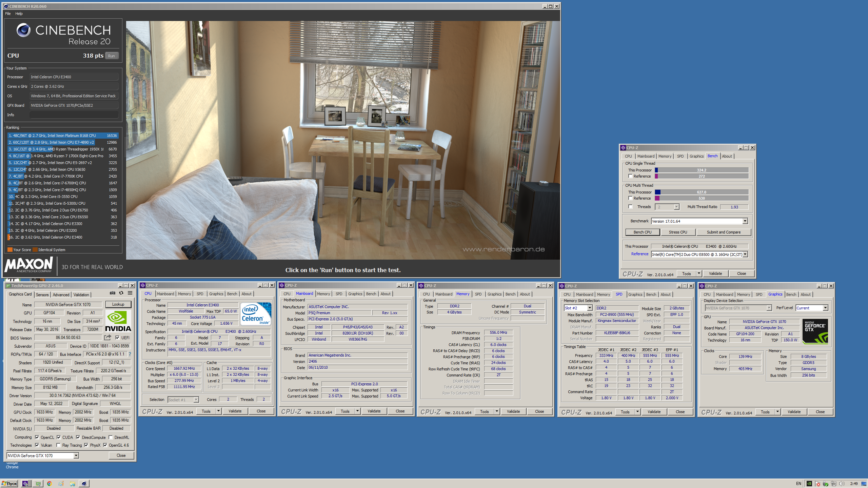Image resolution: width=868 pixels, height=488 pixels.
Task: Toggle the OpenCL checkbox
Action: tap(37, 437)
